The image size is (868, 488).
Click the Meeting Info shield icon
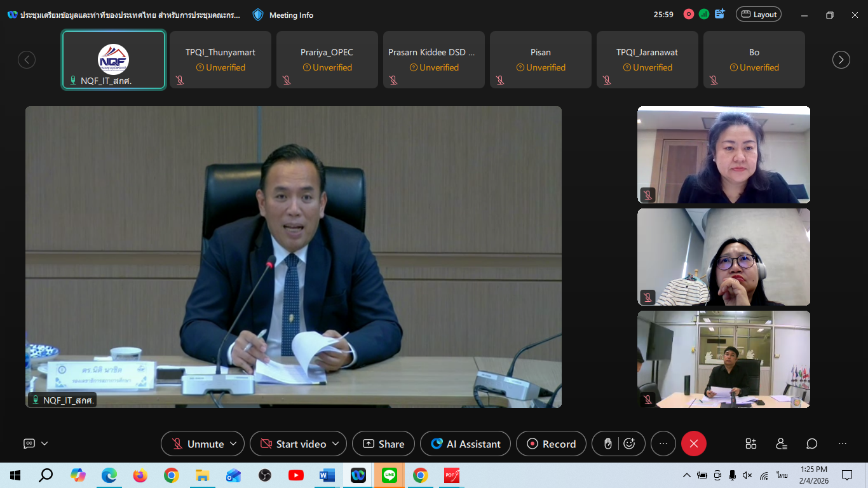coord(257,15)
